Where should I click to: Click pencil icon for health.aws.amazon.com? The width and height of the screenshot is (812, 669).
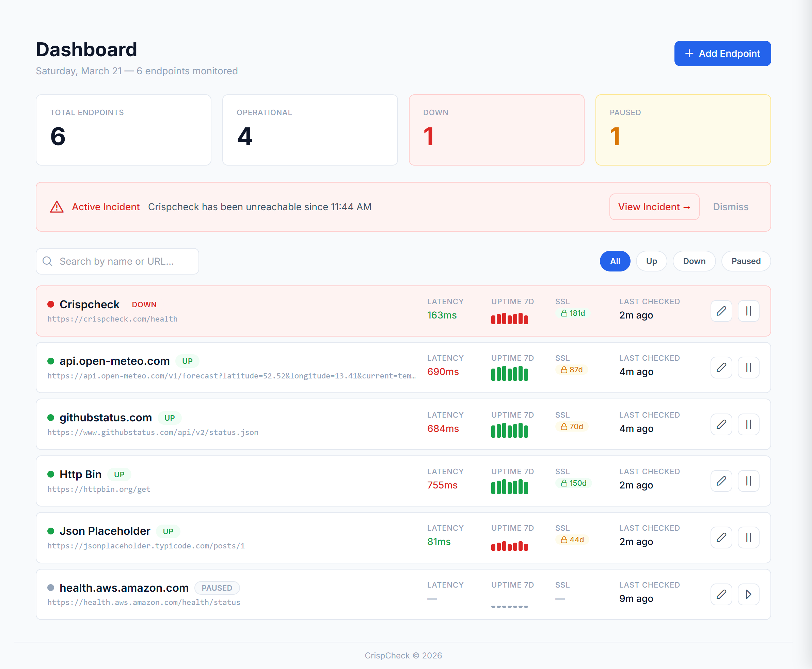click(x=721, y=594)
